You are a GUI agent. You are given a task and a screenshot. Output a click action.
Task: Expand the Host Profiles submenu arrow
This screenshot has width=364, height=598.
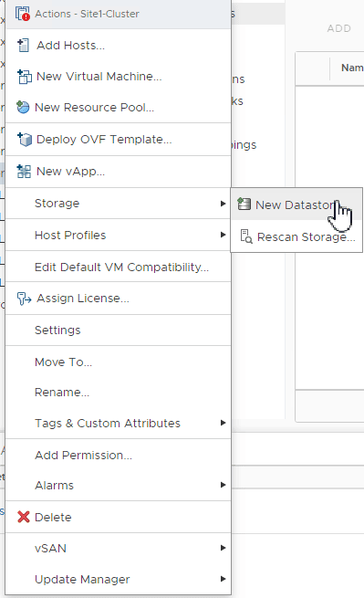point(223,235)
